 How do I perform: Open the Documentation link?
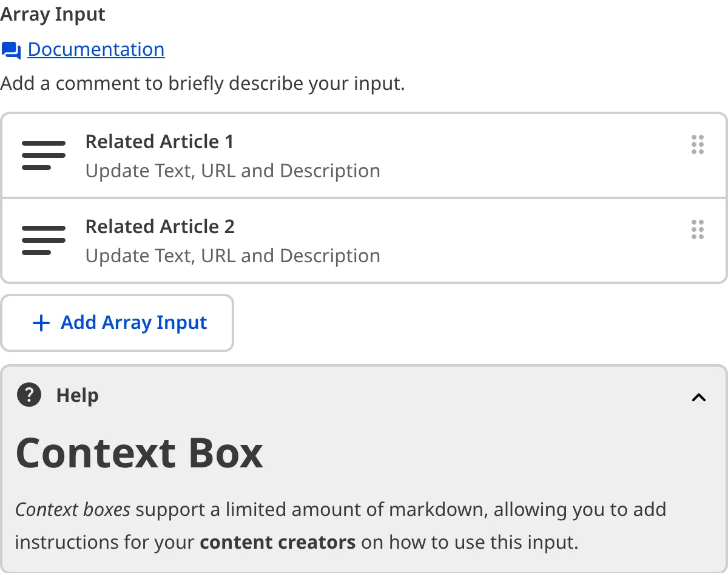(x=96, y=49)
